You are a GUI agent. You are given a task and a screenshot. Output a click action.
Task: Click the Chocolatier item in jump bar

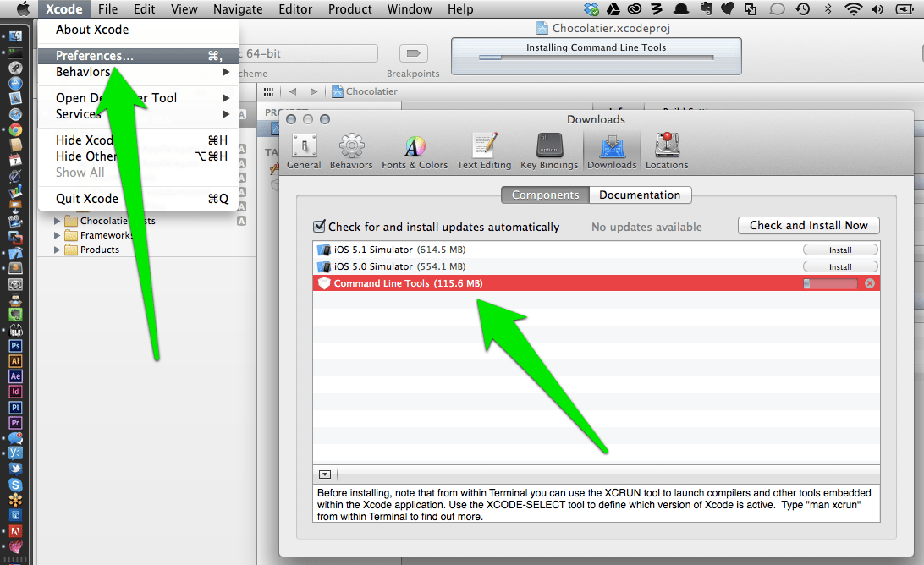pyautogui.click(x=365, y=91)
